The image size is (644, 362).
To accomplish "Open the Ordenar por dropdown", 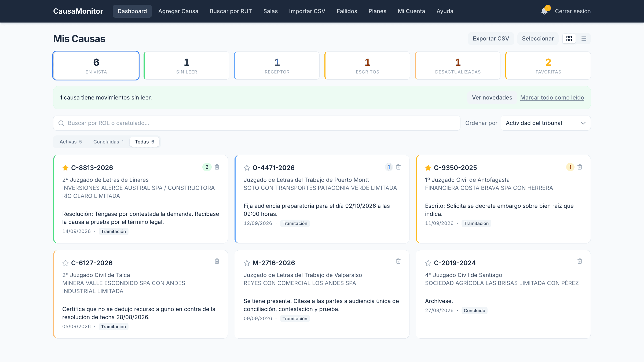I will pos(546,123).
